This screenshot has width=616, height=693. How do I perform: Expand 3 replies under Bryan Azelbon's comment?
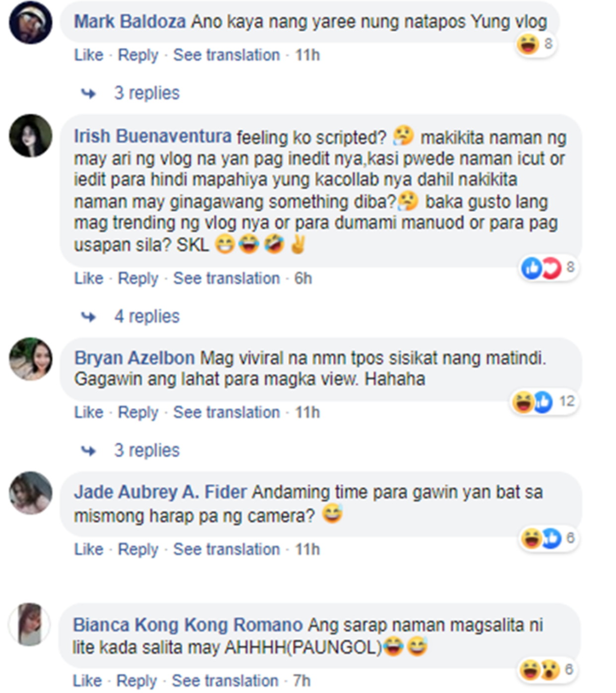click(147, 451)
